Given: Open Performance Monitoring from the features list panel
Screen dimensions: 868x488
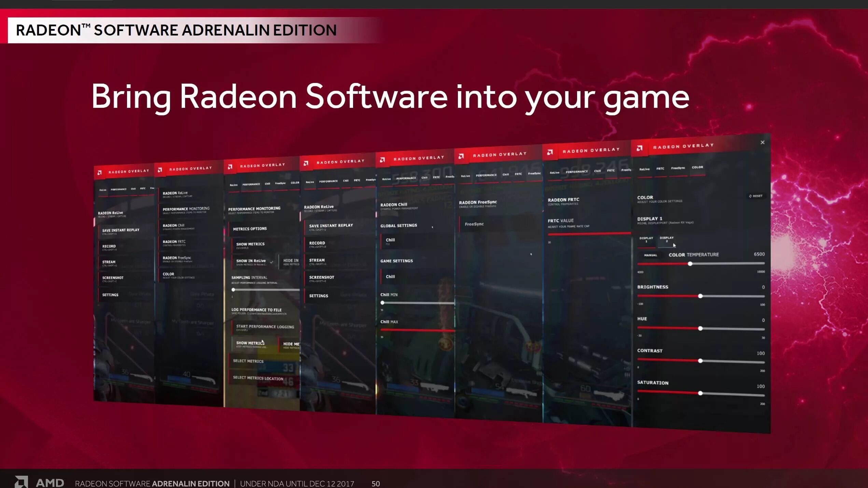Looking at the screenshot, I should pos(191,210).
